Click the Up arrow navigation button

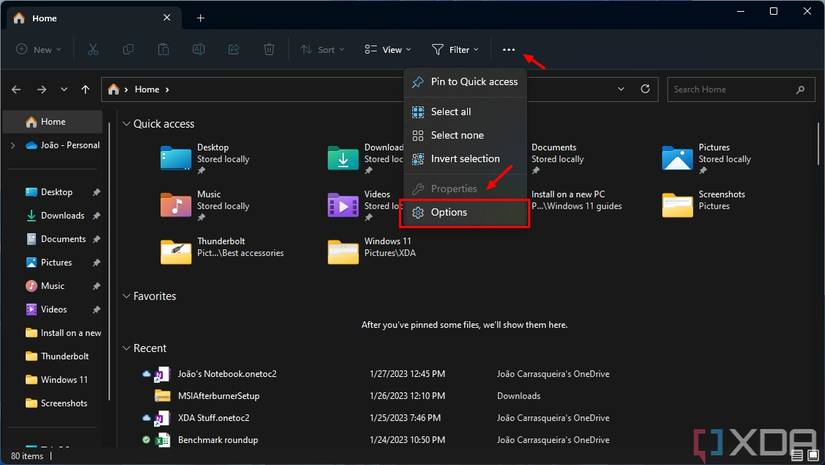85,89
